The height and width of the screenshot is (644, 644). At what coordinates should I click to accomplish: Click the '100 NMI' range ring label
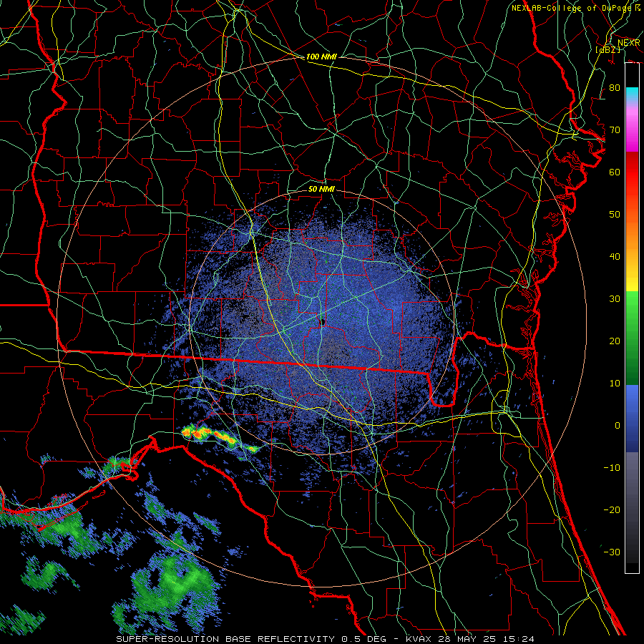[321, 57]
